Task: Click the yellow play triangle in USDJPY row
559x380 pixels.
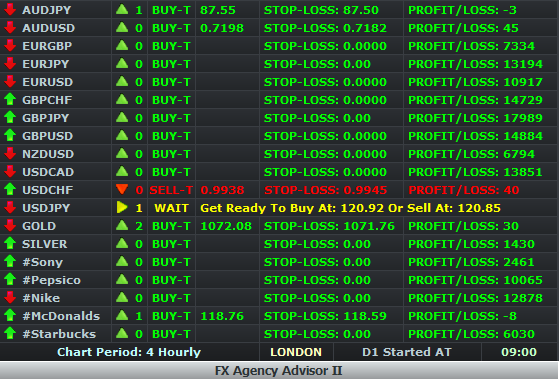Action: pyautogui.click(x=122, y=207)
